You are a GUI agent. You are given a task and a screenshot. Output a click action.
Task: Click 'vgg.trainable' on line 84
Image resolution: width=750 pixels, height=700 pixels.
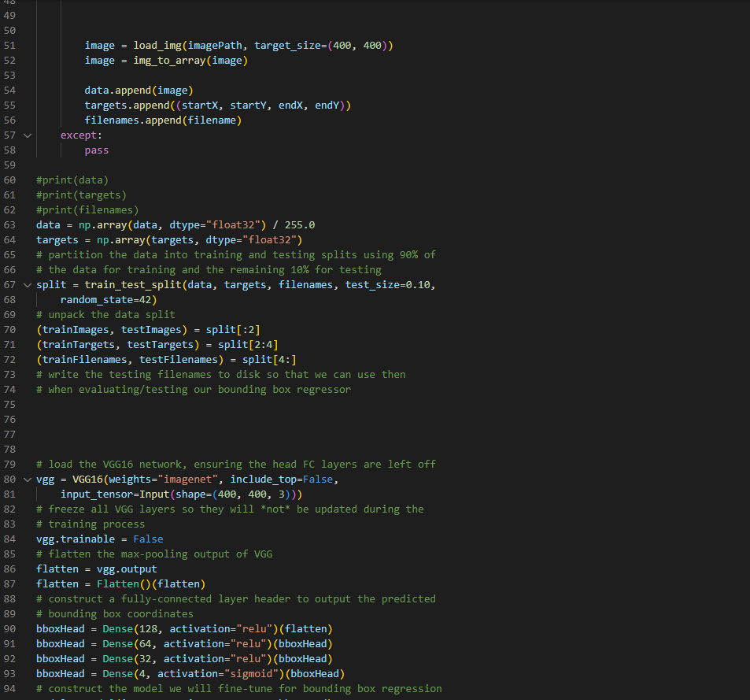click(x=76, y=539)
